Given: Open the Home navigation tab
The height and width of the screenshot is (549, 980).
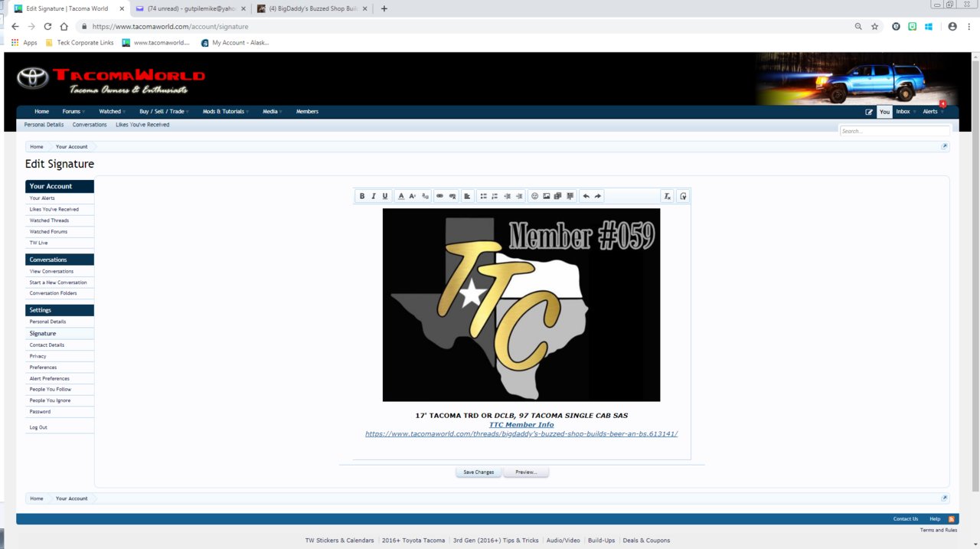Looking at the screenshot, I should 41,112.
